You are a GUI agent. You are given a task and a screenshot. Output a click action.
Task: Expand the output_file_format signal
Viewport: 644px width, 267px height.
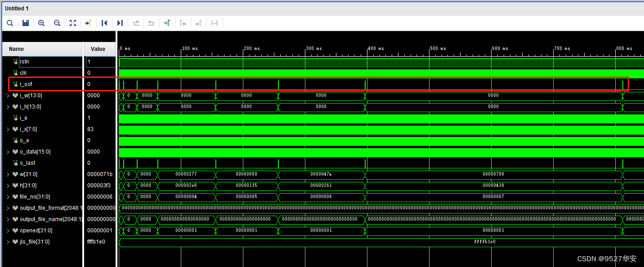(8, 208)
